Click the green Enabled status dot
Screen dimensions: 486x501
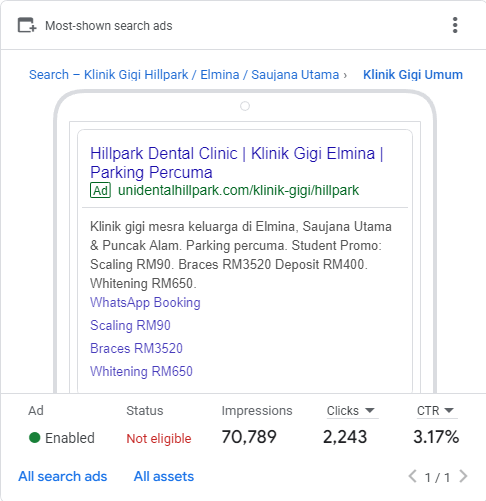tap(35, 437)
